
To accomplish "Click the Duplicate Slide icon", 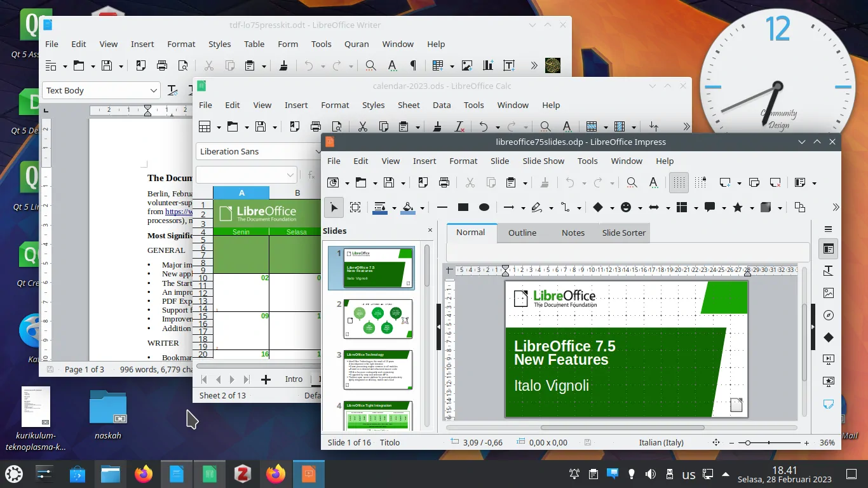I will click(x=754, y=183).
